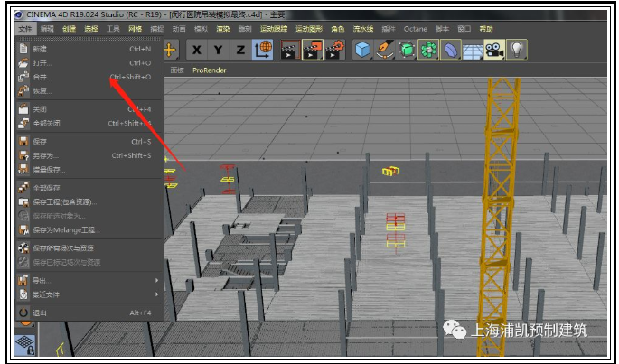Click Render Active View clapperboard icon
Viewport: 619px width, 364px height.
[290, 50]
